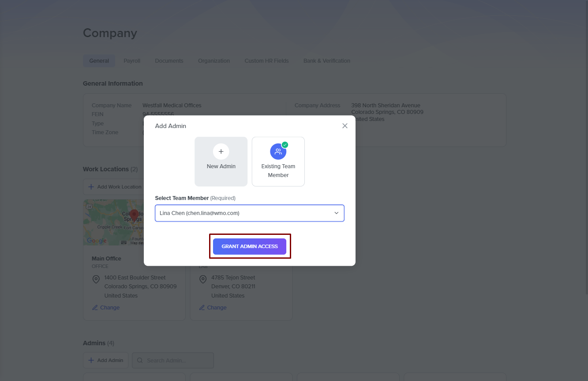
Task: Go to the Organization tab
Action: [214, 61]
